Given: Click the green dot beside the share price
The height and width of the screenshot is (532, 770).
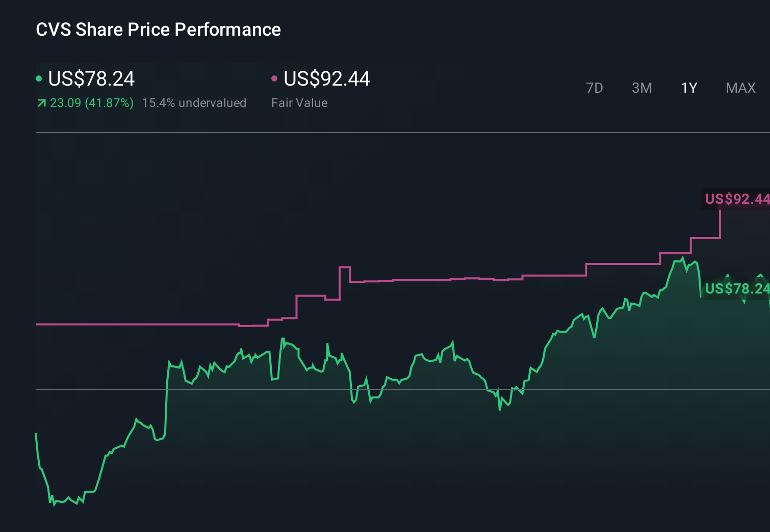Looking at the screenshot, I should [x=39, y=78].
